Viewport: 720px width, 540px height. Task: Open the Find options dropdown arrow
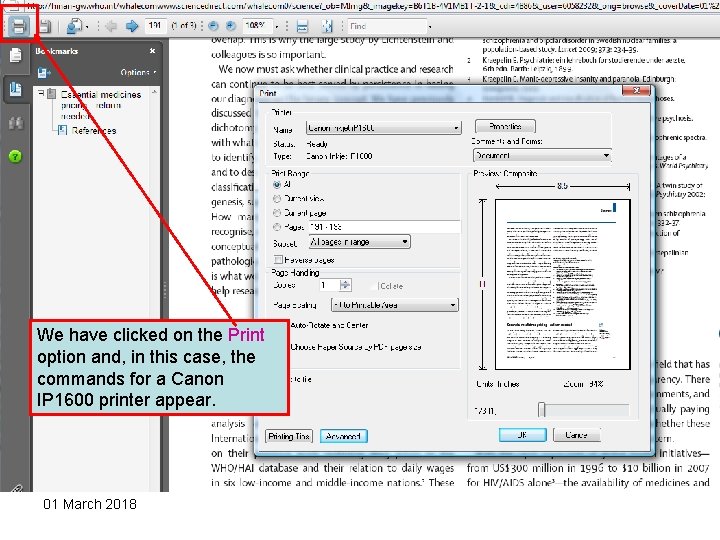[430, 27]
